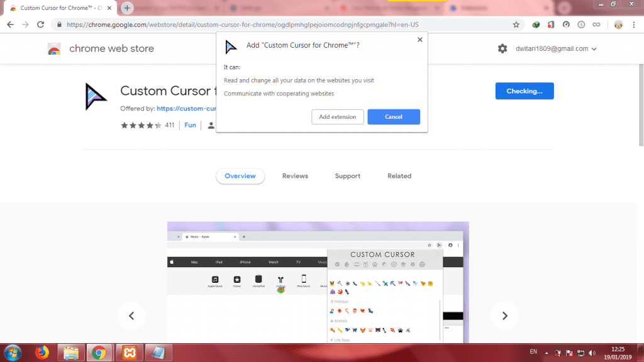Click the chrome web store logo
The height and width of the screenshot is (362, 644).
click(x=55, y=49)
